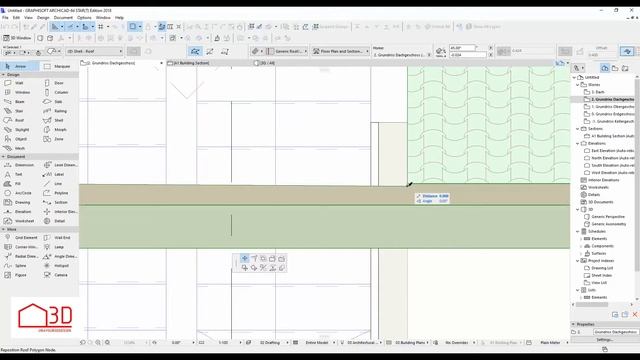The width and height of the screenshot is (640, 360).
Task: Open the File menu
Action: (x=5, y=18)
